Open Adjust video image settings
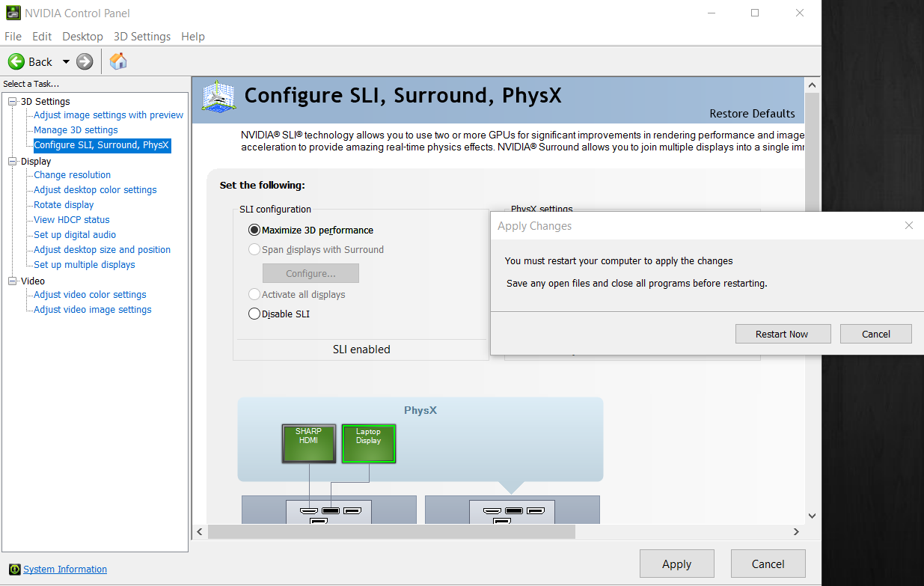This screenshot has height=586, width=924. [x=93, y=310]
